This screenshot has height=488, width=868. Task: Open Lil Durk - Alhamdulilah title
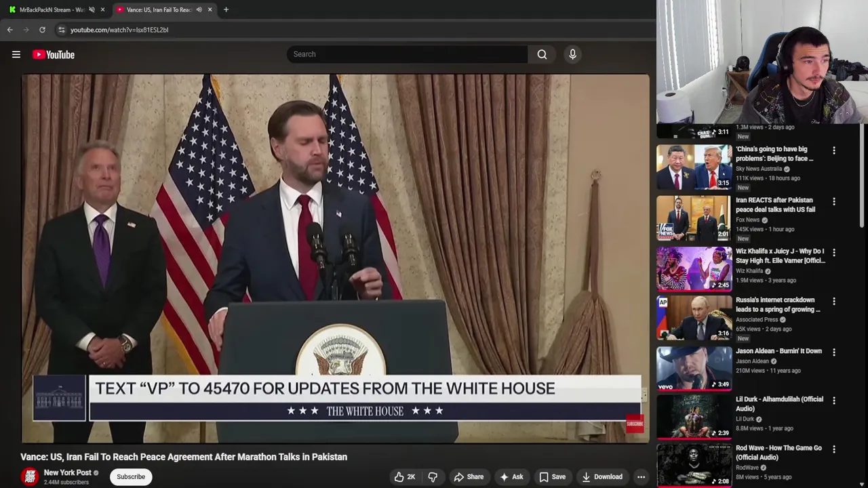click(779, 404)
